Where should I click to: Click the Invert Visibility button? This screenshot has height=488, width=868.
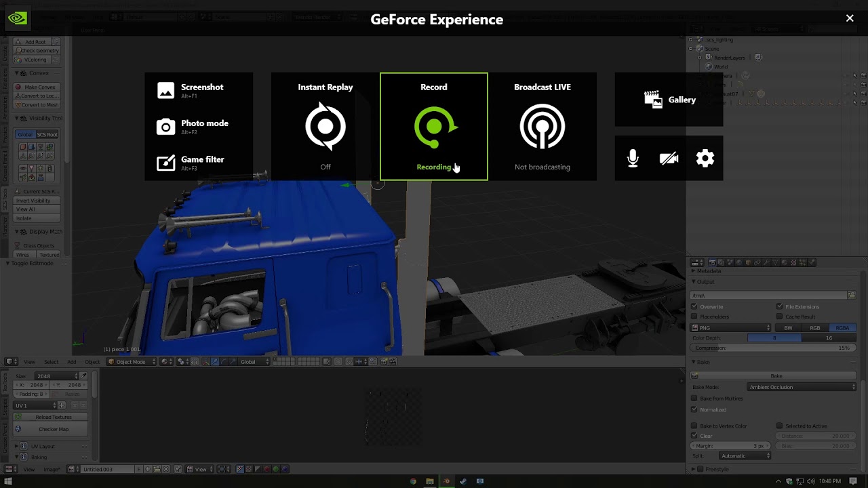coord(37,201)
